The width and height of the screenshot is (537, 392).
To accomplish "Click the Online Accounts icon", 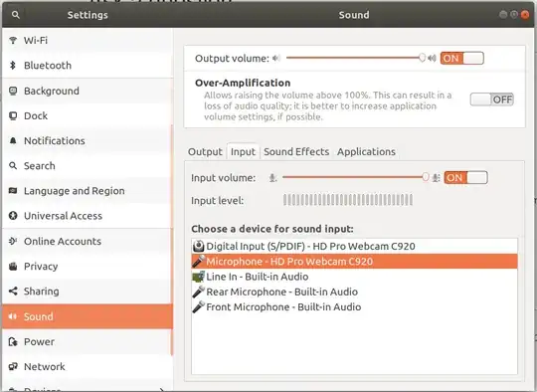I will 13,241.
